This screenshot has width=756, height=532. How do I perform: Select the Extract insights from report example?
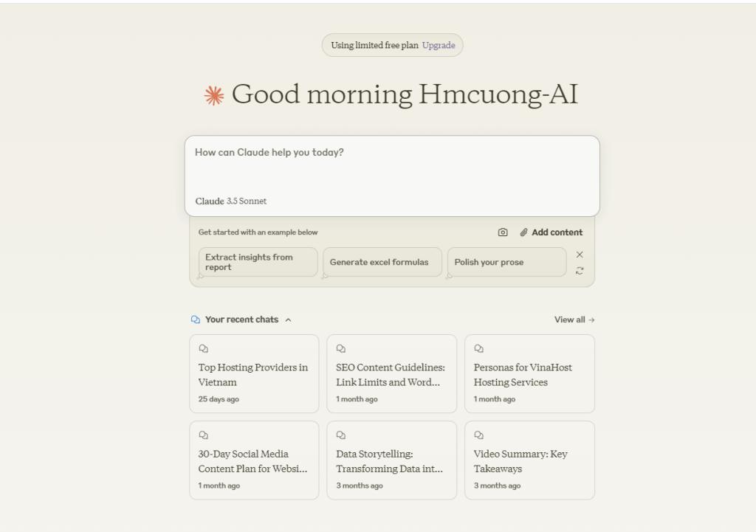coord(258,262)
